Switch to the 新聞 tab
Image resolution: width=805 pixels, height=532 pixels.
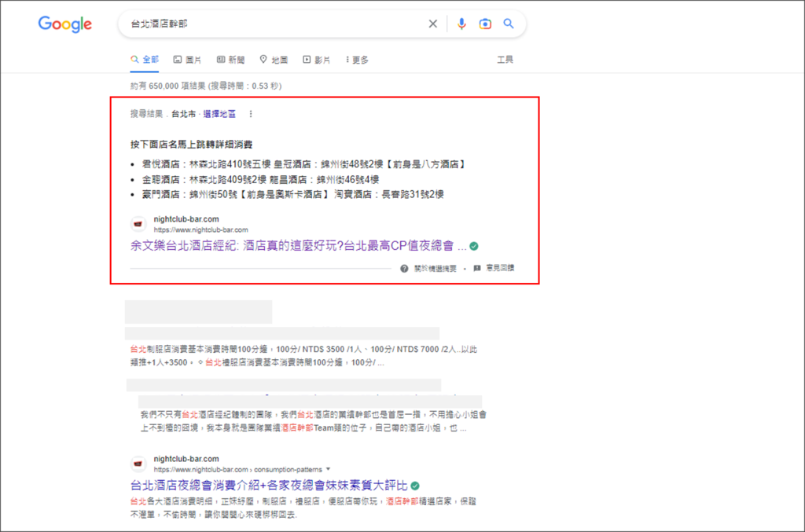(x=230, y=60)
